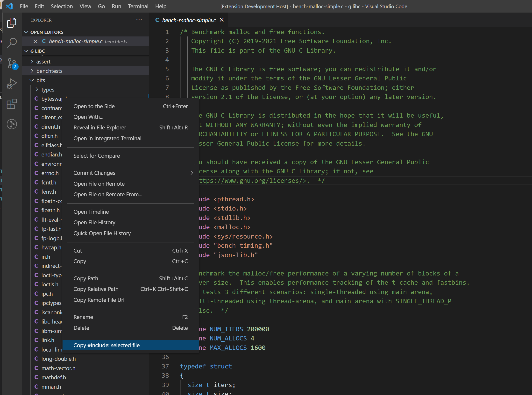Image resolution: width=532 pixels, height=395 pixels.
Task: Open the Explorer view in activity bar
Action: coord(12,23)
